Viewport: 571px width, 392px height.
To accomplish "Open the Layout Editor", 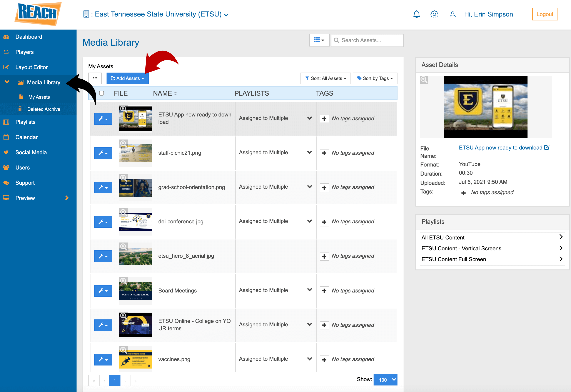I will pyautogui.click(x=32, y=67).
